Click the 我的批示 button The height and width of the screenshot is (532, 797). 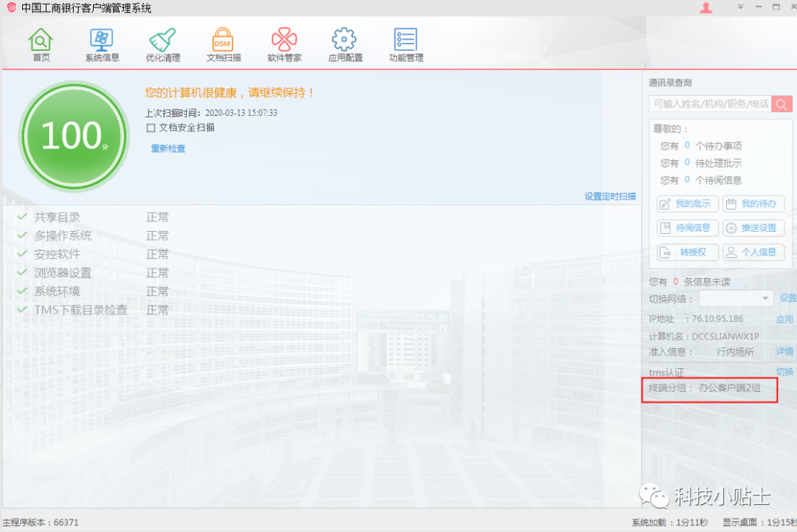pyautogui.click(x=687, y=204)
